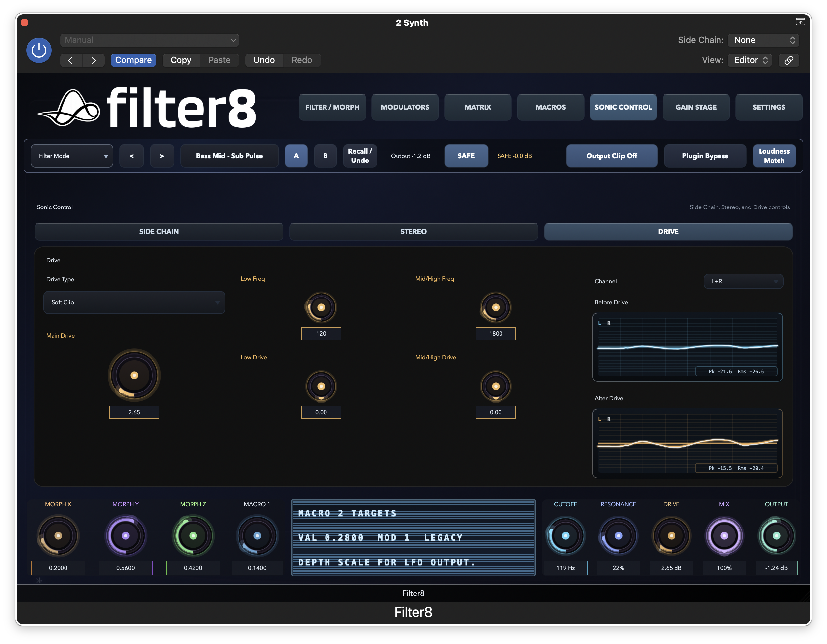Click the Morph Y value field 0.5600

click(x=125, y=567)
